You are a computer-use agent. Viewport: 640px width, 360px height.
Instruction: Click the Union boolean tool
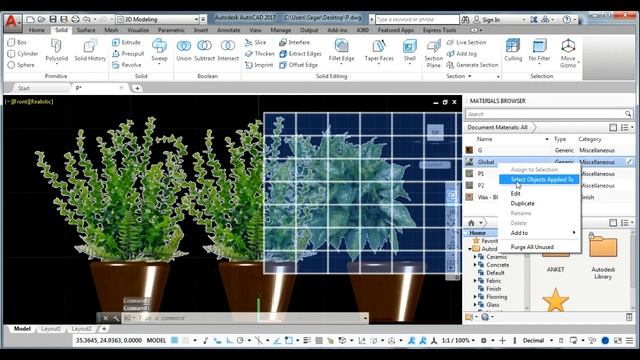[184, 51]
